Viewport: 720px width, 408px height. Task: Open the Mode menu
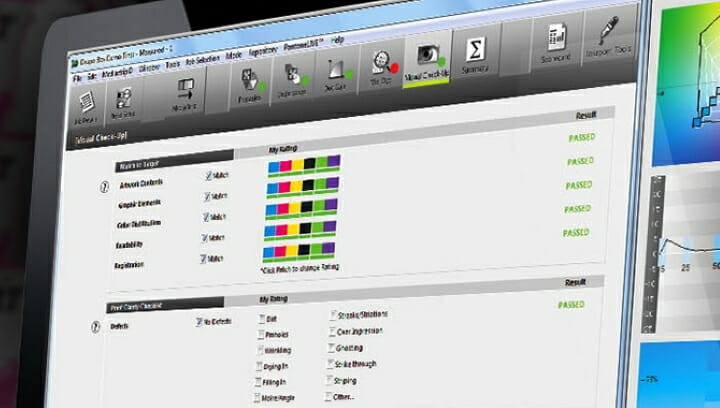(233, 56)
